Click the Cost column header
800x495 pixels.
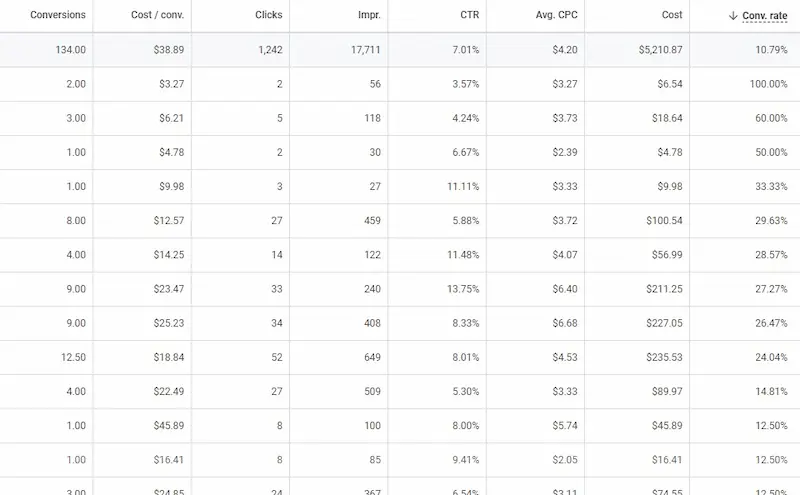pos(672,16)
